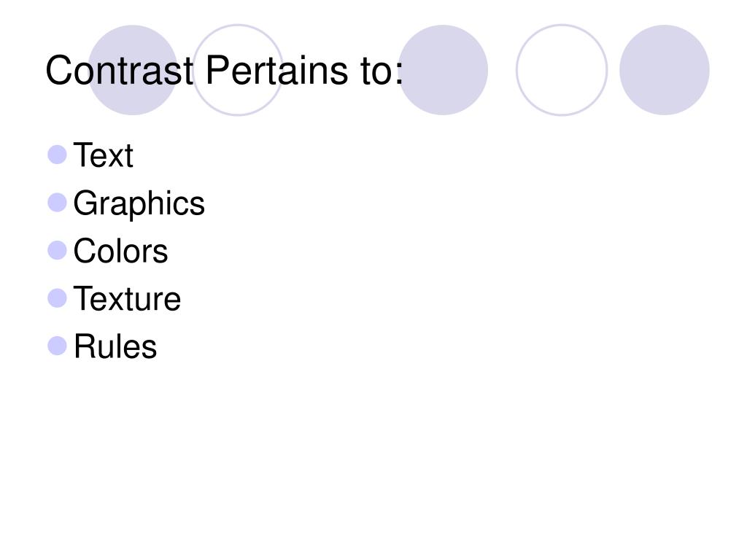This screenshot has height=560, width=747.
Task: Click the 'Graphics' bullet item text
Action: pos(139,204)
